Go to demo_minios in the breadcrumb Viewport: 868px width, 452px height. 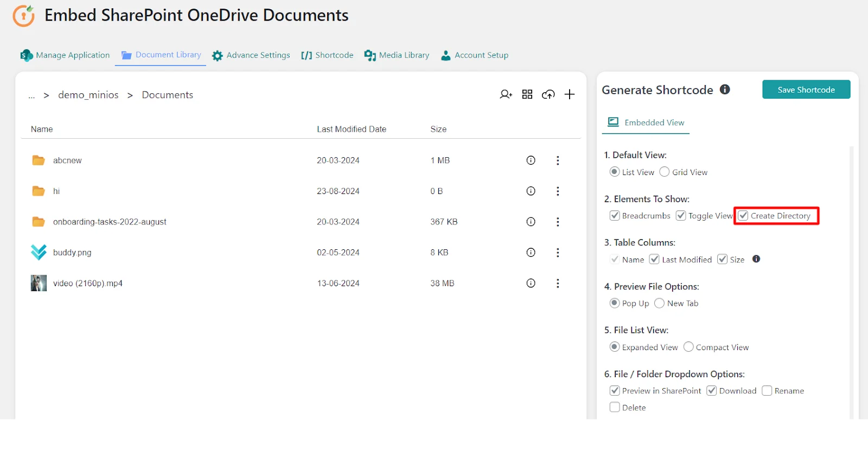click(88, 95)
